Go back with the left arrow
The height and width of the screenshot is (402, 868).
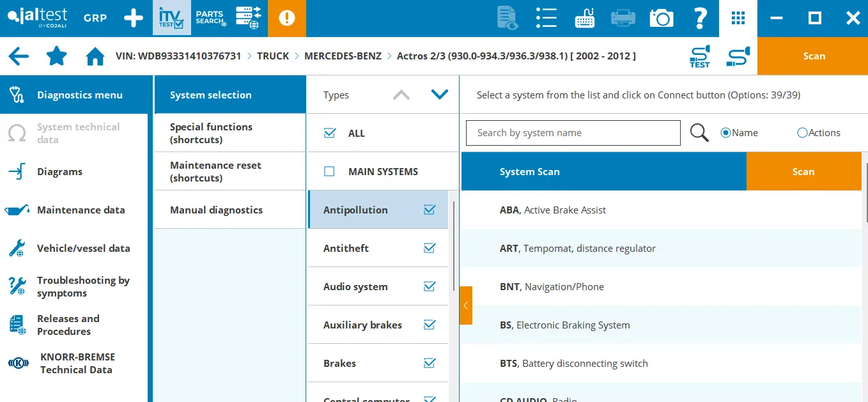[19, 56]
